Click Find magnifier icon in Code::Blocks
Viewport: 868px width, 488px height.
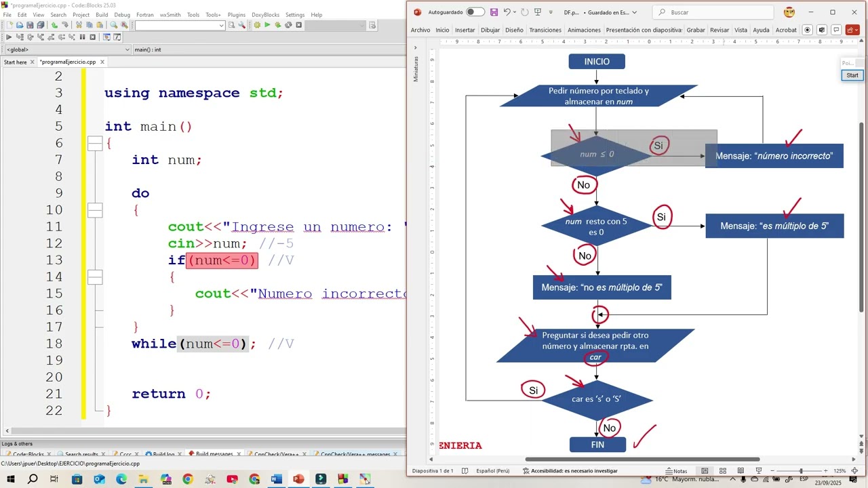click(113, 25)
